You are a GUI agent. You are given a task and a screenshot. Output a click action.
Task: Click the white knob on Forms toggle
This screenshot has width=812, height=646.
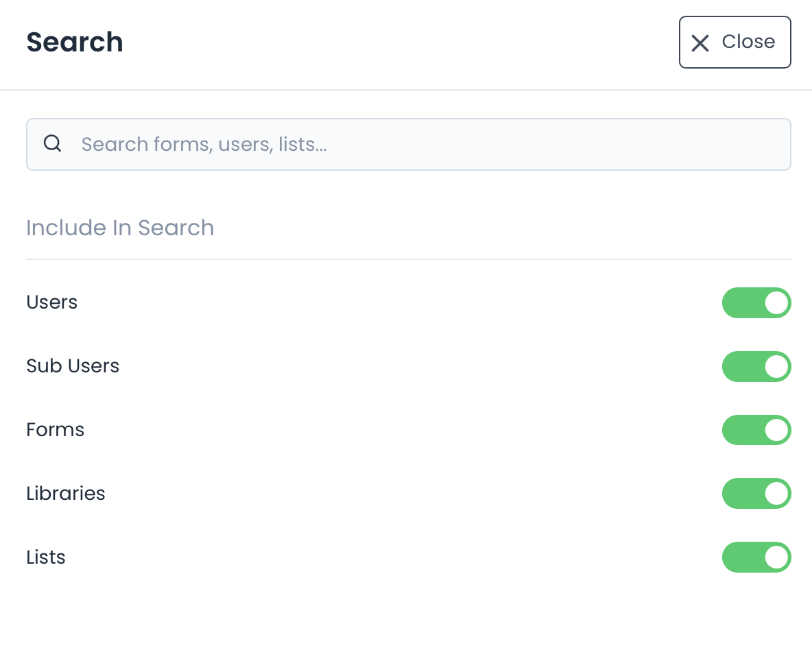[x=776, y=430]
